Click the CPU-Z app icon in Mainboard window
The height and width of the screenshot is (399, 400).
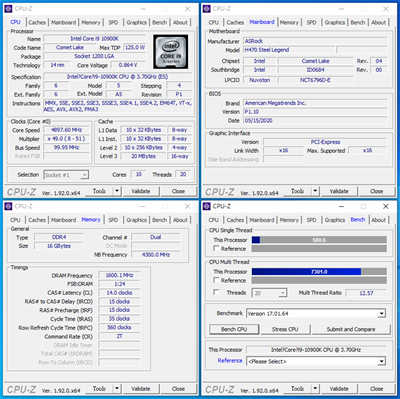207,9
